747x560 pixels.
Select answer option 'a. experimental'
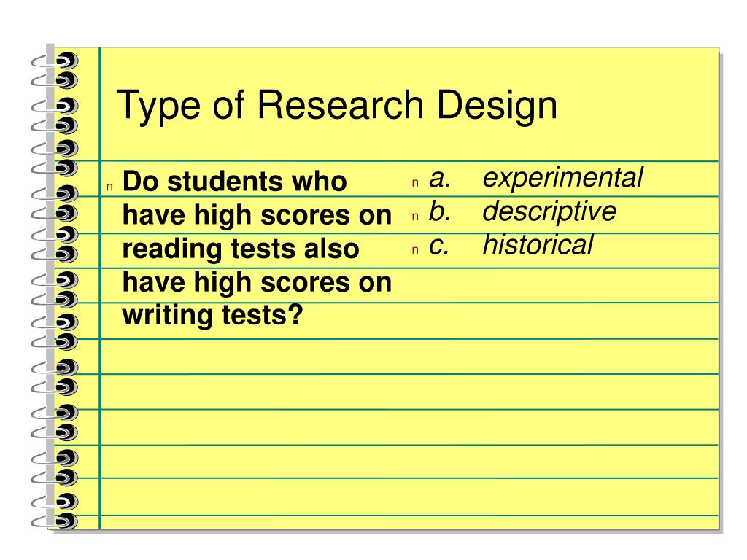coord(536,178)
